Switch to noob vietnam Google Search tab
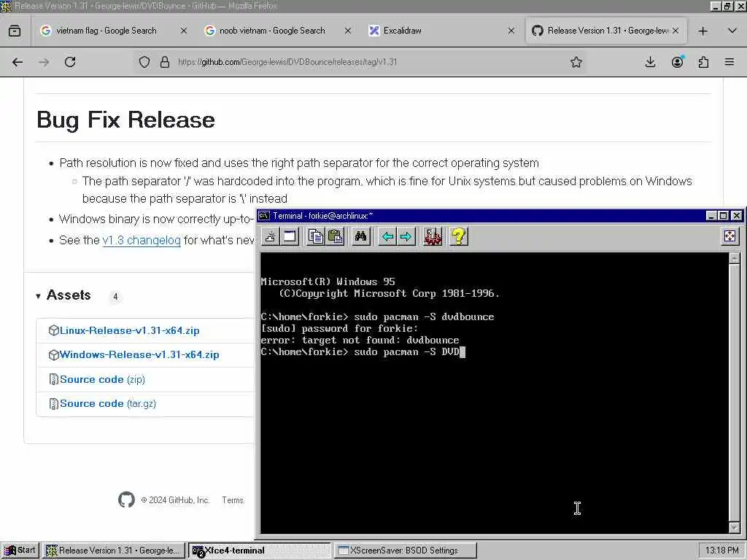 click(x=271, y=31)
